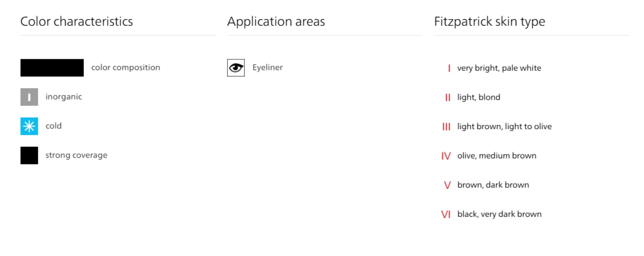The width and height of the screenshot is (644, 256).
Task: Click the gray inorganic icon
Action: click(29, 97)
